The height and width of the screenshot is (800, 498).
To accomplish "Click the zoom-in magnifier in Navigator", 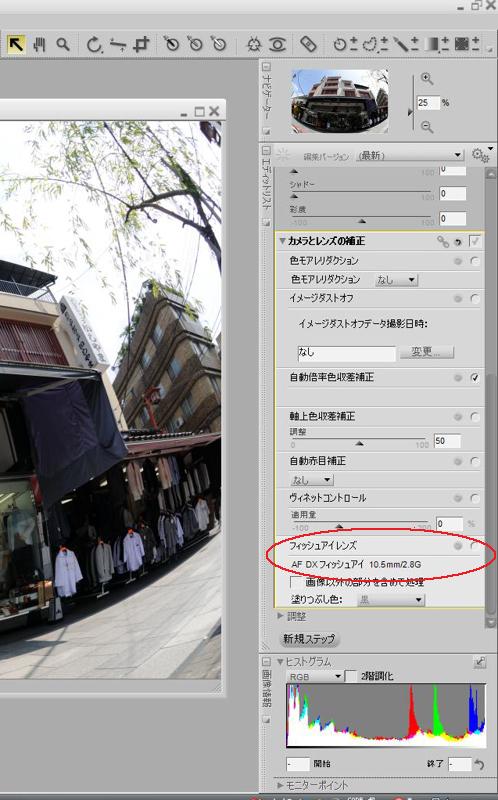I will coord(427,79).
